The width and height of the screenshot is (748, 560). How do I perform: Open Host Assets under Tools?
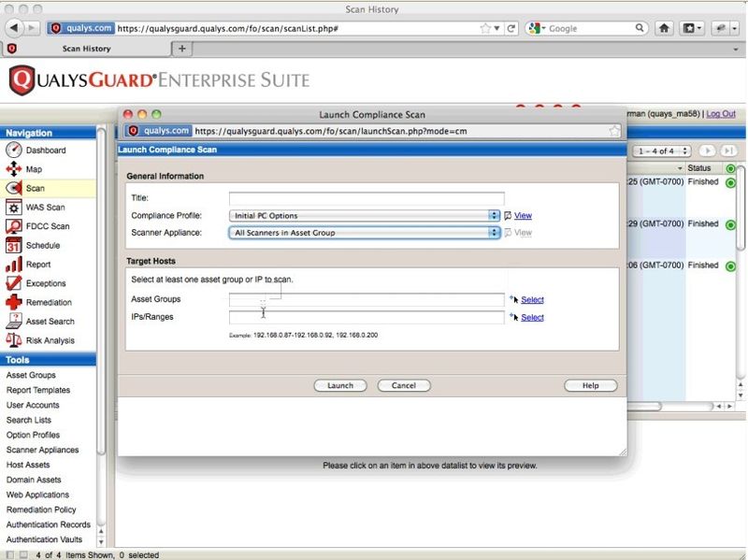pos(28,465)
